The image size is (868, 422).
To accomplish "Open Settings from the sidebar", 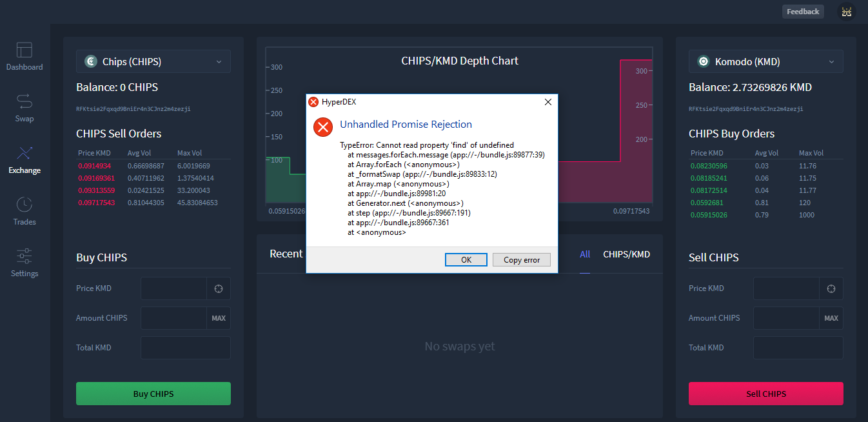I will coord(24,262).
